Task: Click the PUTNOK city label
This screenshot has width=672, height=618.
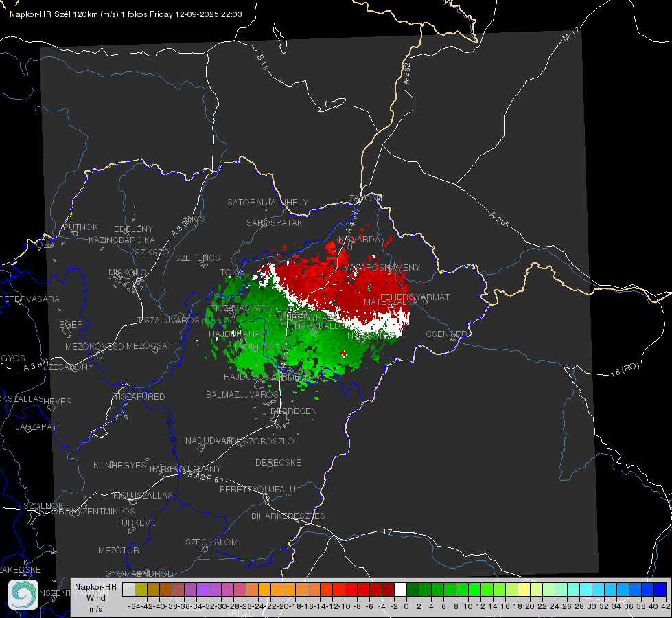Action: 80,227
